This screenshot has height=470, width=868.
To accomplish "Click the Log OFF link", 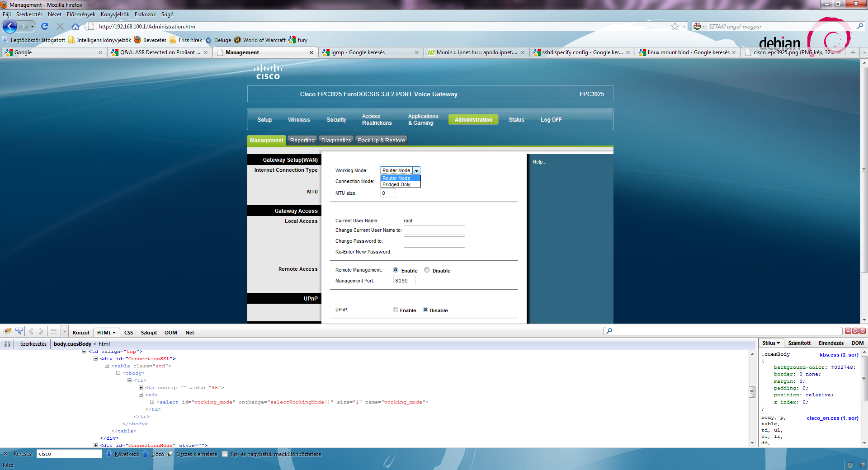I will pyautogui.click(x=551, y=120).
